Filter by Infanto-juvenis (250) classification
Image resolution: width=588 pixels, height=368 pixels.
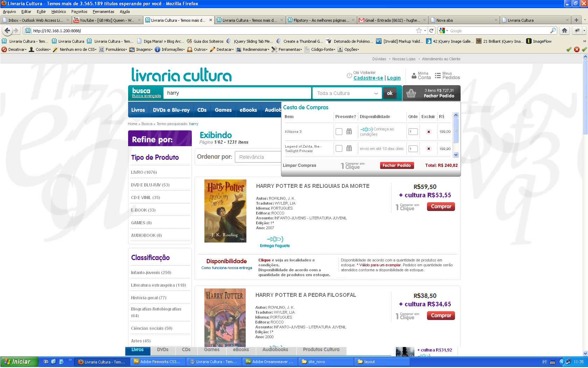tap(151, 272)
